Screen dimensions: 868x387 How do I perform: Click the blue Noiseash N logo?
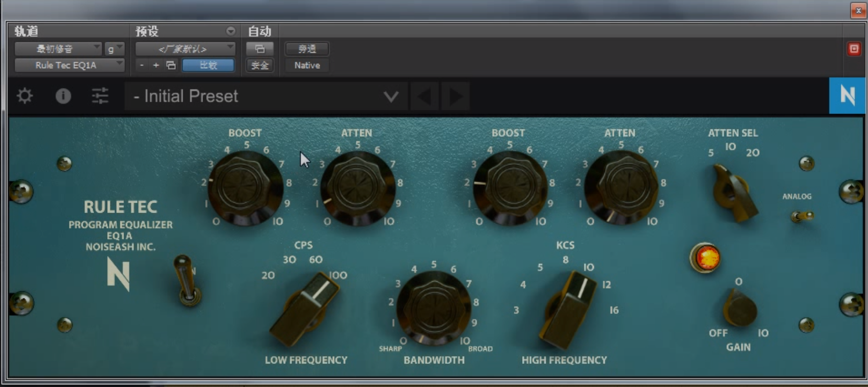[x=847, y=95]
